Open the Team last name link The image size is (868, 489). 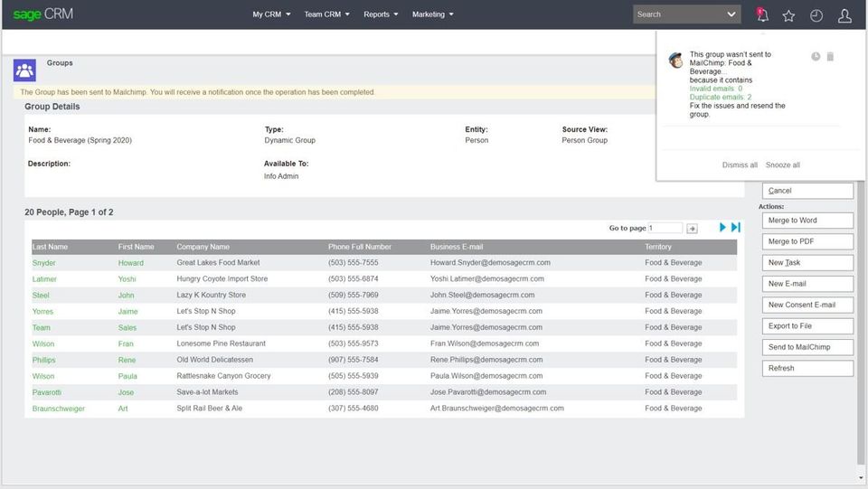(41, 327)
